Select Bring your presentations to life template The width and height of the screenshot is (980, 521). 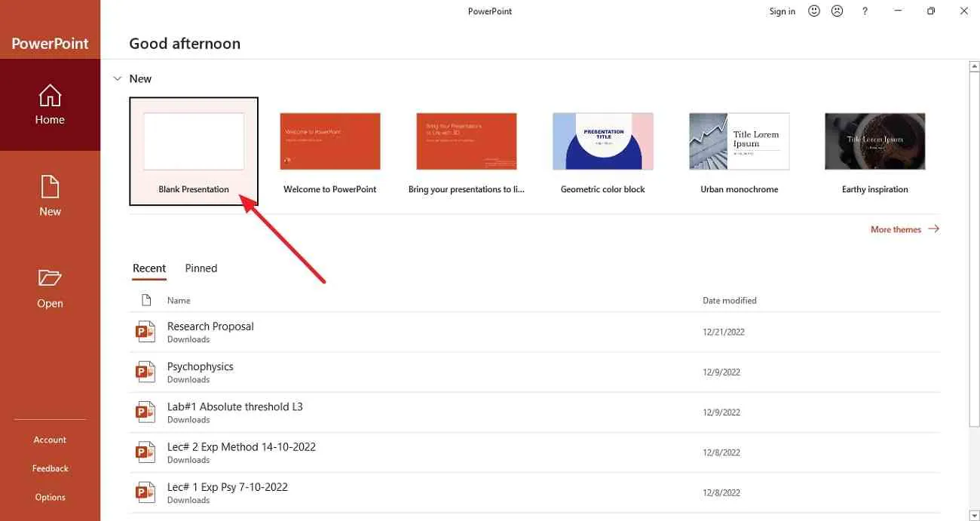pos(467,152)
